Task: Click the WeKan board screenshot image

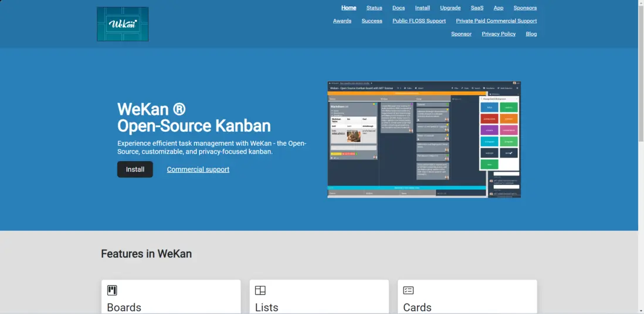Action: click(x=424, y=139)
